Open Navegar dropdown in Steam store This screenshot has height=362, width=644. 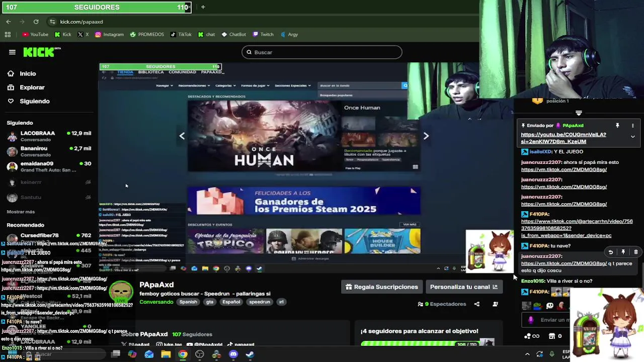tap(164, 85)
